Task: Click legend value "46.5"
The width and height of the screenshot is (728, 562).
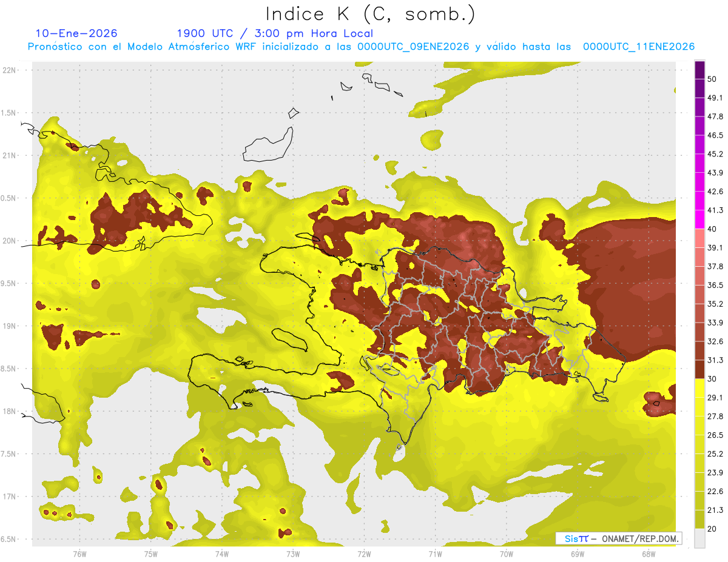Action: (715, 135)
